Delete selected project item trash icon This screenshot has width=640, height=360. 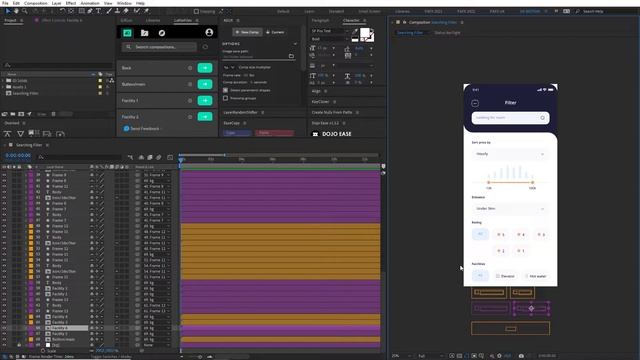pos(53,114)
